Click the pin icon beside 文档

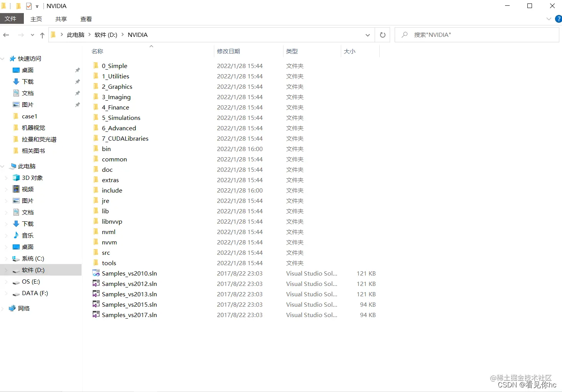point(77,93)
